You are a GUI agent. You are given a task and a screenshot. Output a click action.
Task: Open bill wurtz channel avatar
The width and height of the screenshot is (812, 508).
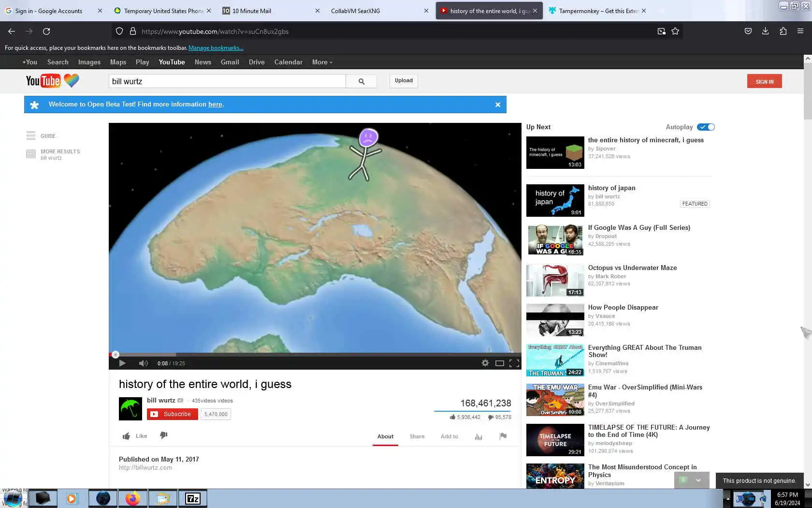click(130, 409)
